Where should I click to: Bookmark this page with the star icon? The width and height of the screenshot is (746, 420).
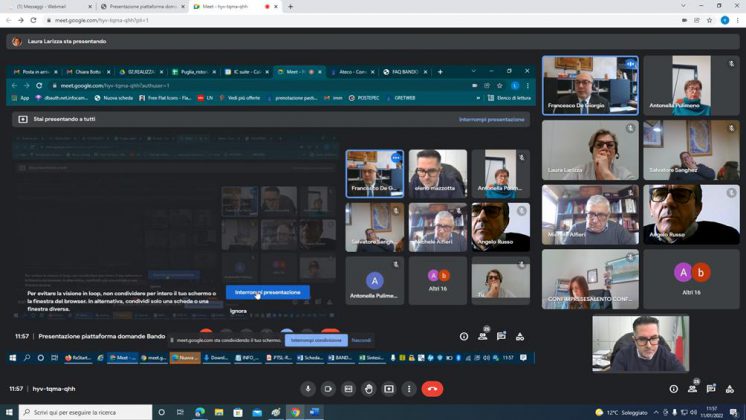(709, 20)
